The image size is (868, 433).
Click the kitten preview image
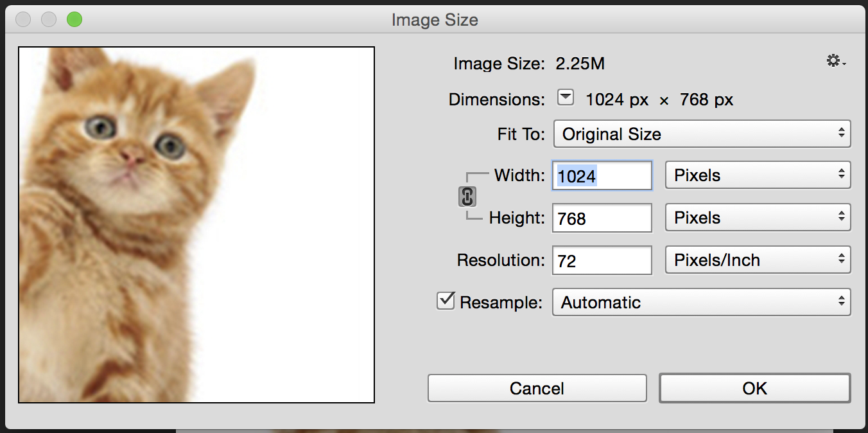click(196, 225)
